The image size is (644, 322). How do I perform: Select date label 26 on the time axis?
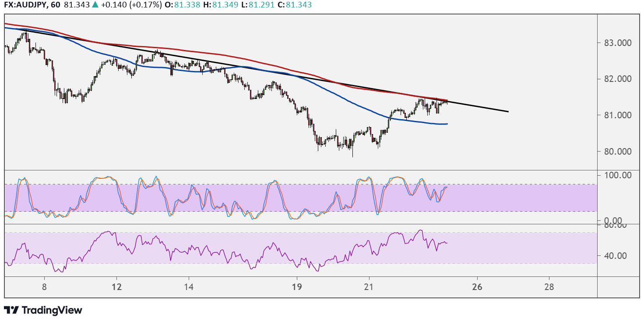(477, 287)
